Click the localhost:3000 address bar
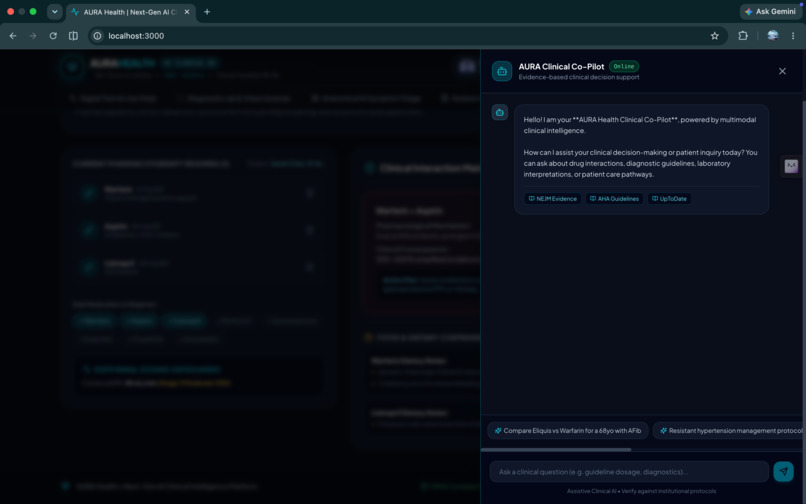Image resolution: width=806 pixels, height=504 pixels. 406,36
